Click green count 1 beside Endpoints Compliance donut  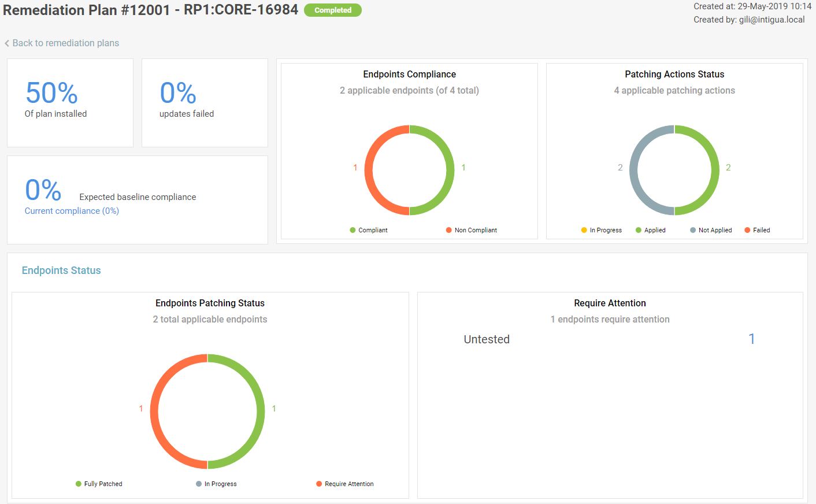463,168
